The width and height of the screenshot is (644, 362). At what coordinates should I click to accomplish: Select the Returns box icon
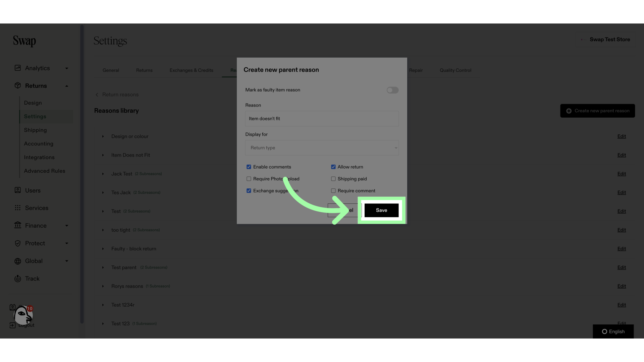[18, 85]
